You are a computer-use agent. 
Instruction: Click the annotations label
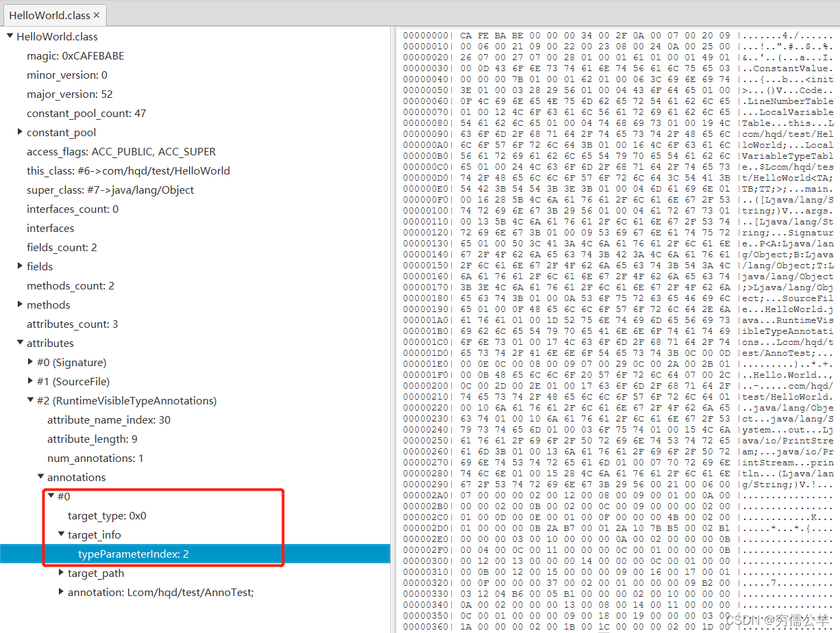77,477
